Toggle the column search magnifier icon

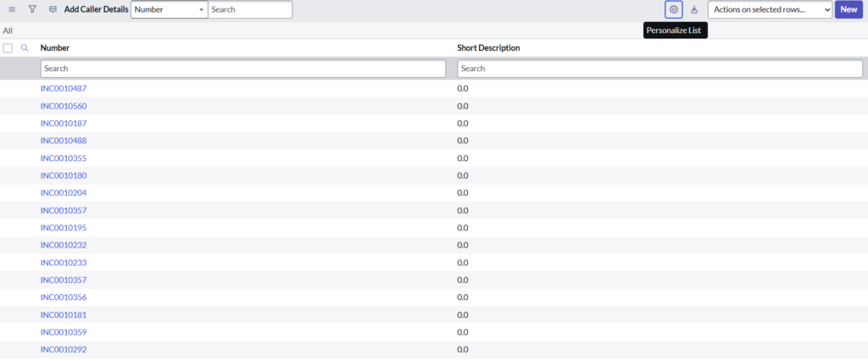25,48
